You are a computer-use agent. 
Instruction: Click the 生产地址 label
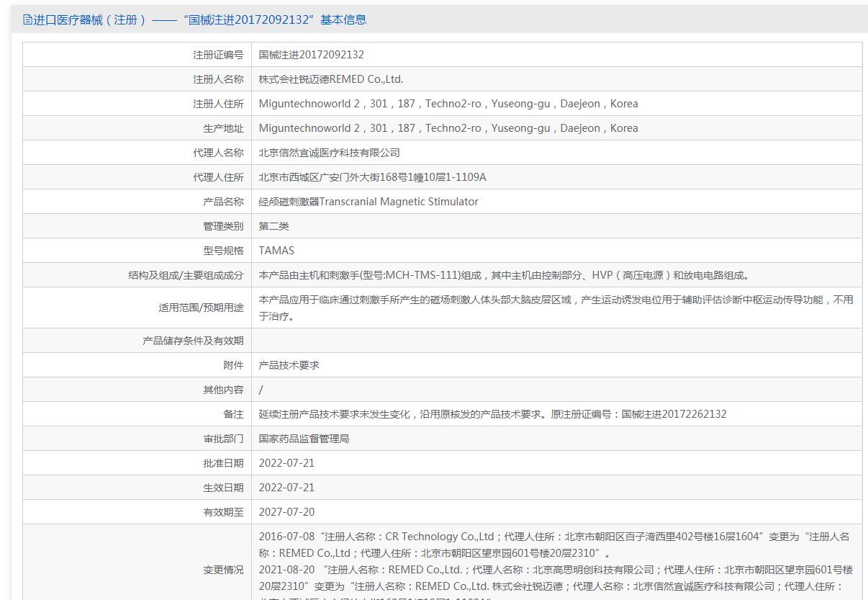[x=223, y=128]
